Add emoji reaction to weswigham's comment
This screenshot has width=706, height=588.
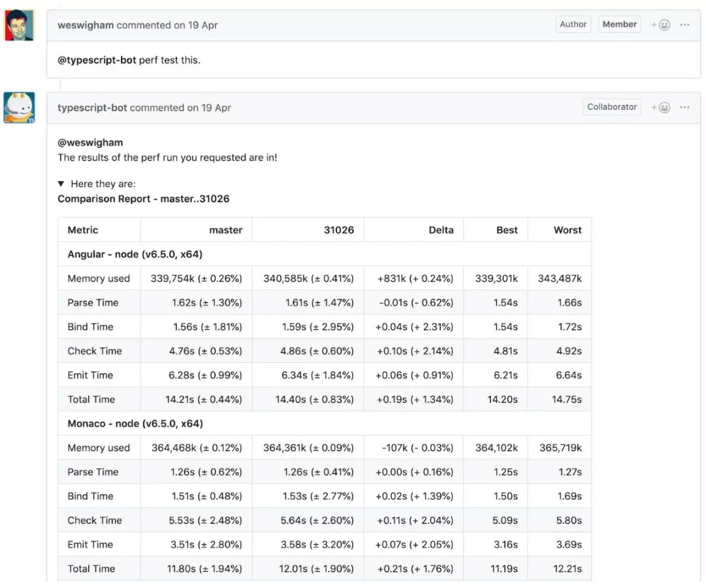662,25
